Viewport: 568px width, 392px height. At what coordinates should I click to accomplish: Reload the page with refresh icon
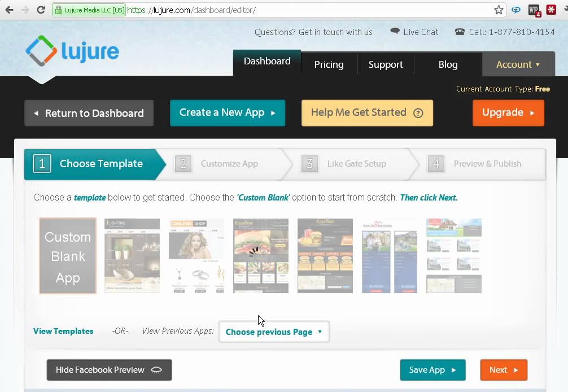click(41, 10)
